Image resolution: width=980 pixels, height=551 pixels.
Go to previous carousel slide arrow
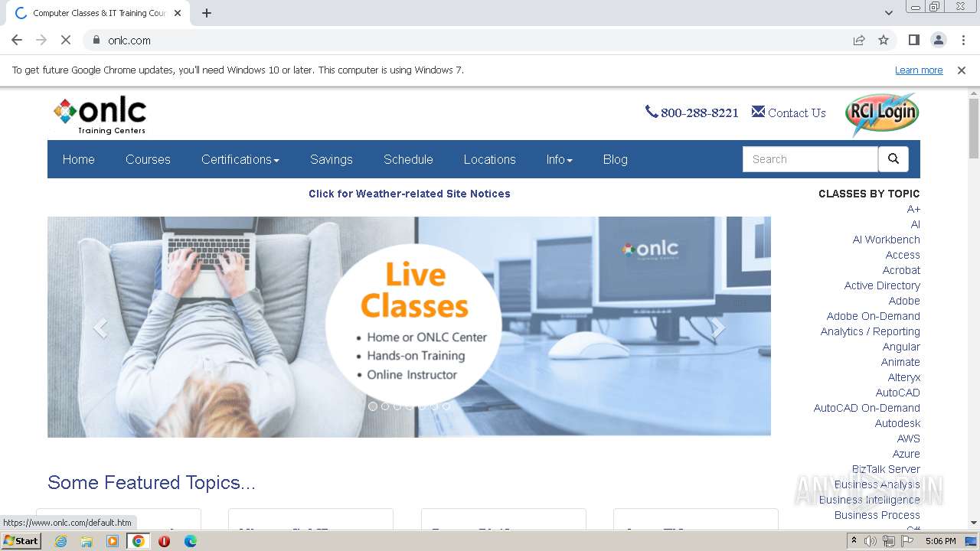tap(100, 328)
